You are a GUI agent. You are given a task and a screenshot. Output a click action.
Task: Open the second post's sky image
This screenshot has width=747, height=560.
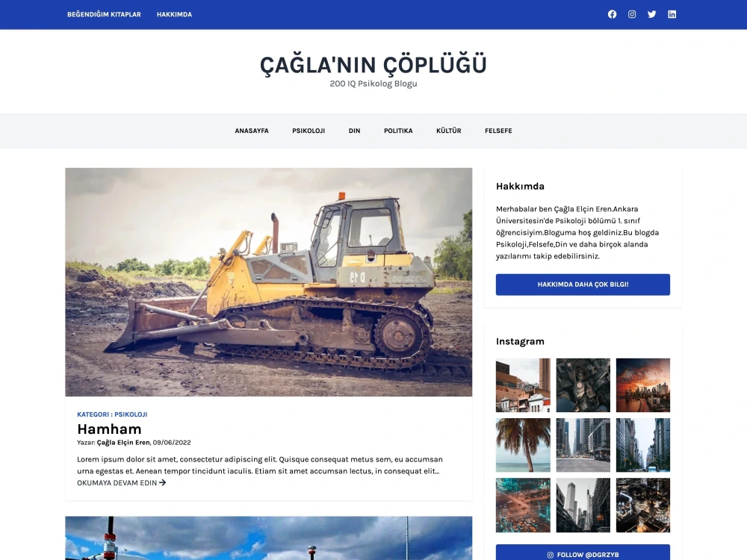click(x=269, y=538)
